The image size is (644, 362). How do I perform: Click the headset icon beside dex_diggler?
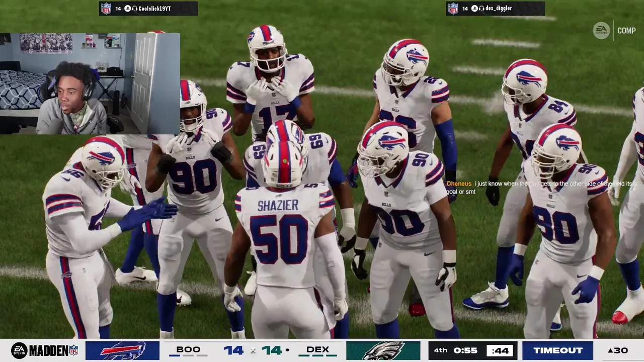481,9
